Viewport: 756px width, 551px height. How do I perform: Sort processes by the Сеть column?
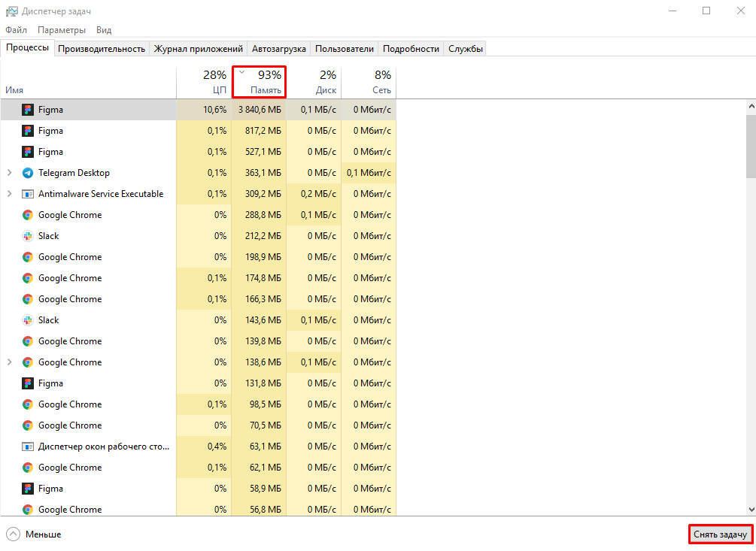coord(369,82)
